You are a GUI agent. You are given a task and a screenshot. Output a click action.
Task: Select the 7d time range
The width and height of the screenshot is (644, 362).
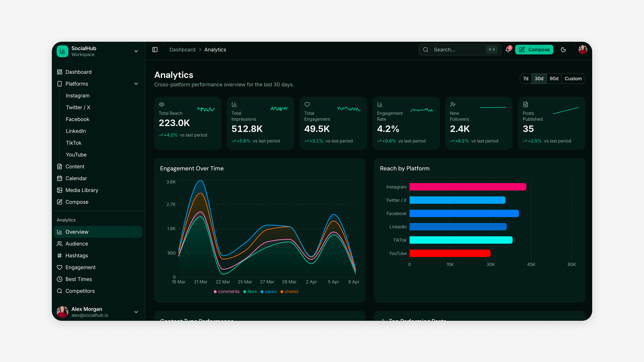click(x=526, y=78)
